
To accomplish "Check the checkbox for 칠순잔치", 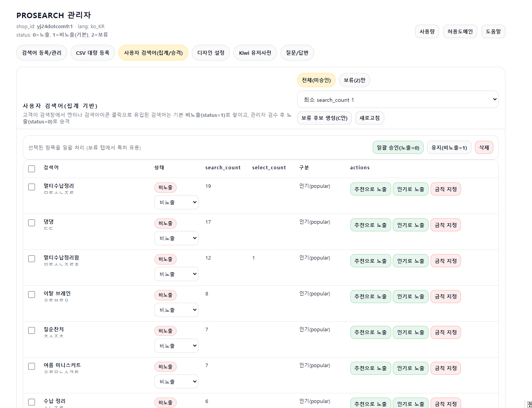I will pyautogui.click(x=31, y=330).
